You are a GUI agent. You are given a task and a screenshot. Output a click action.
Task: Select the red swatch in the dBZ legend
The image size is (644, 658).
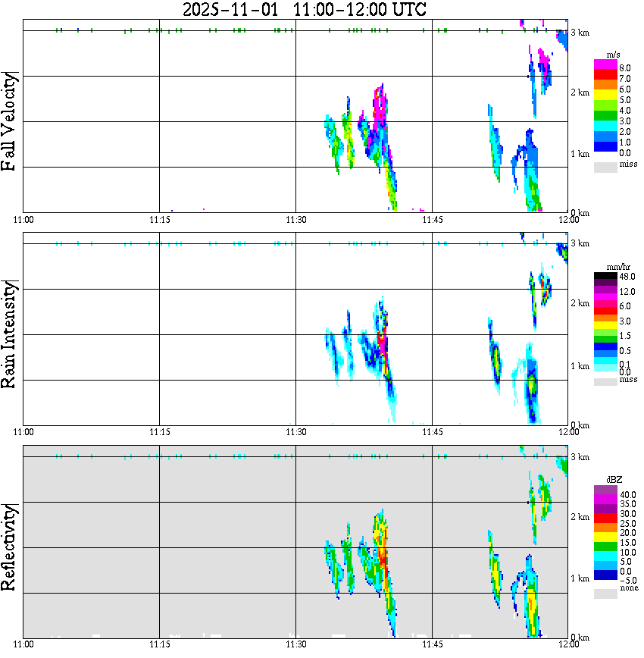[x=605, y=518]
